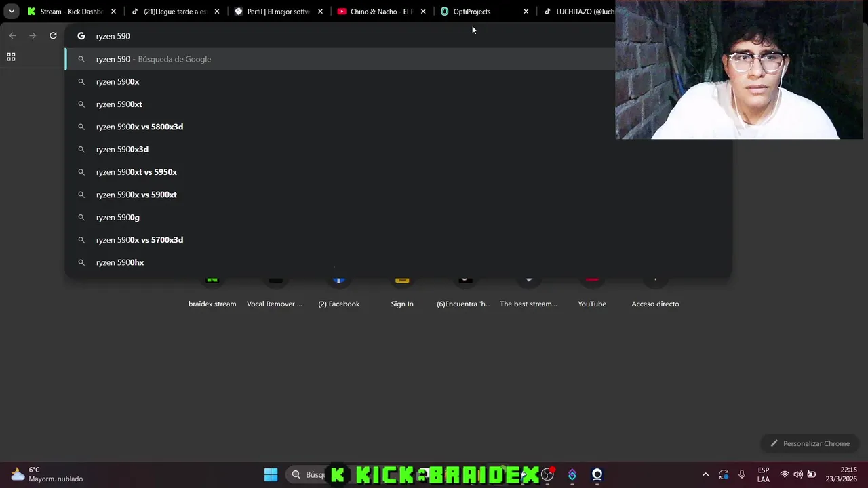Click the battery tray icon

[x=812, y=474]
